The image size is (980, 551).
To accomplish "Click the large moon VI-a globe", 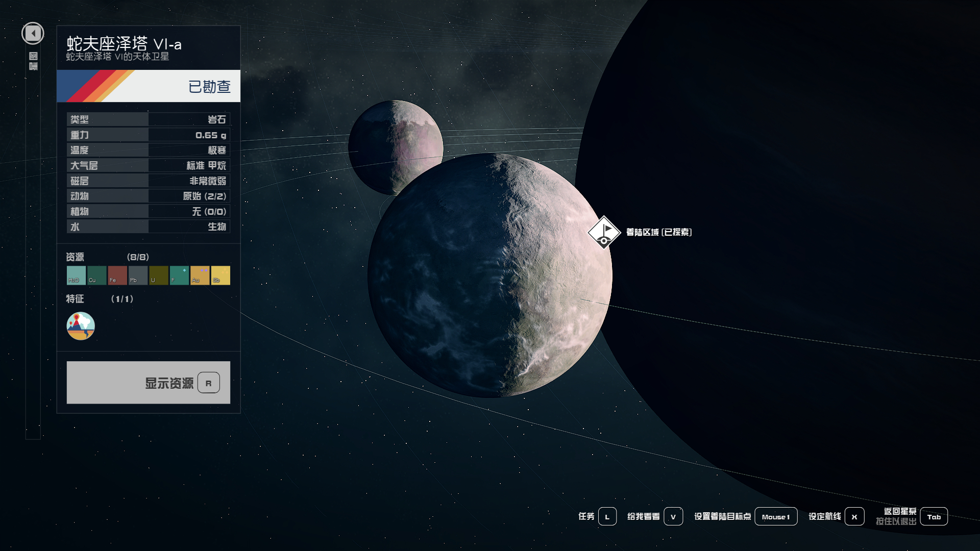I will tap(490, 275).
